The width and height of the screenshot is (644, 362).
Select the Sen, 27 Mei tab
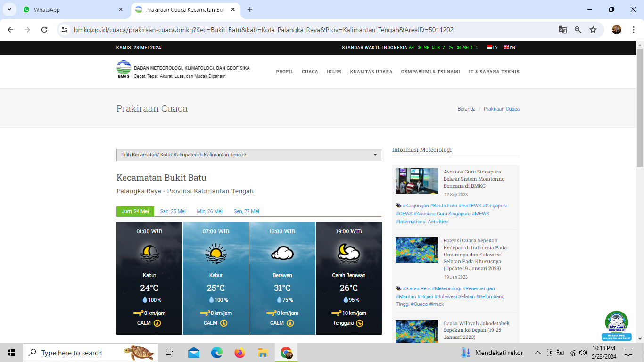point(247,211)
